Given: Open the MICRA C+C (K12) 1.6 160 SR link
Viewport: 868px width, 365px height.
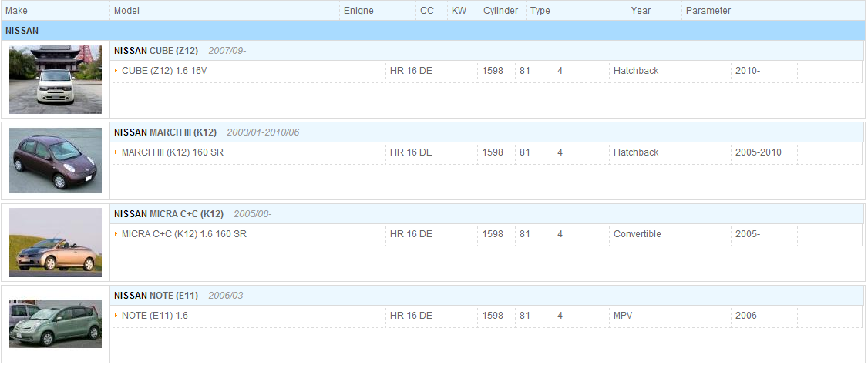Looking at the screenshot, I should pos(183,234).
